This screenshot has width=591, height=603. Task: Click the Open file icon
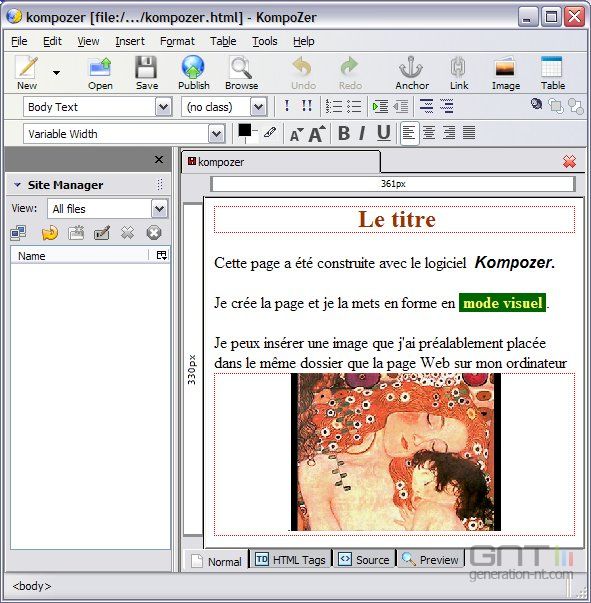point(100,73)
